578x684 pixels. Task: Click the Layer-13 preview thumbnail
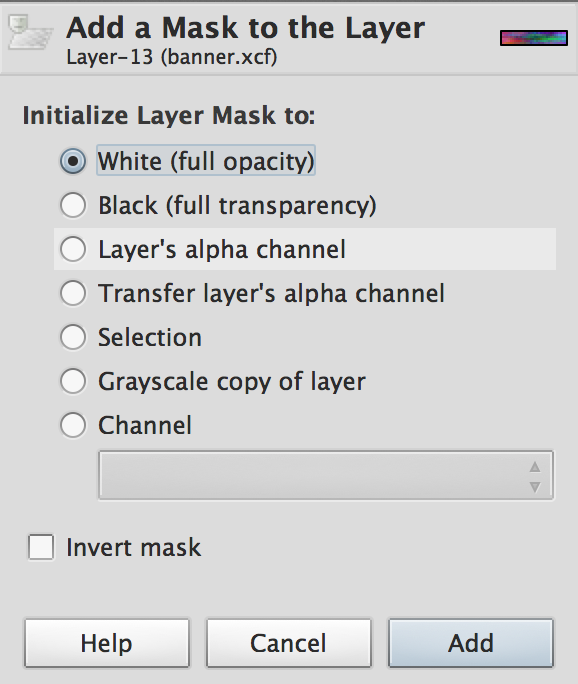(534, 38)
